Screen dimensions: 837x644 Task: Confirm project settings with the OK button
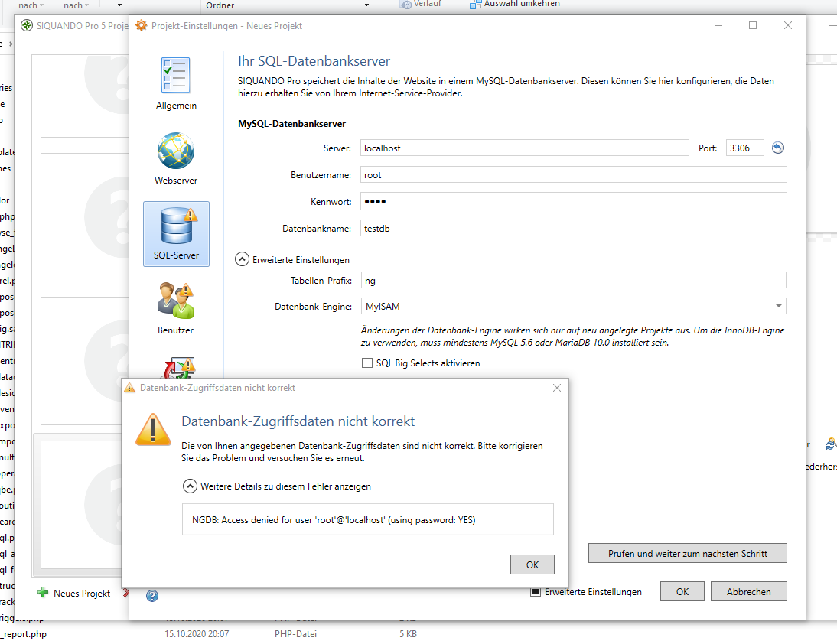pyautogui.click(x=682, y=591)
